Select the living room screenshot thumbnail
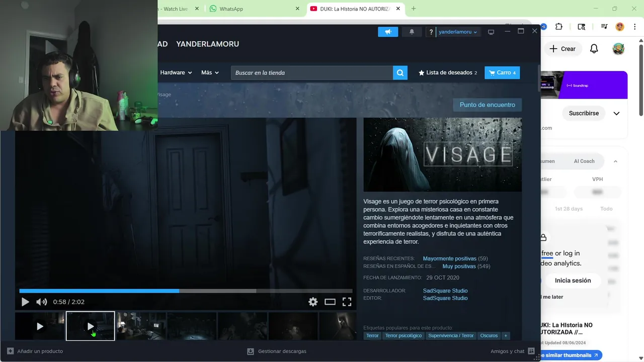Viewport: 644px width, 362px height. (x=141, y=326)
